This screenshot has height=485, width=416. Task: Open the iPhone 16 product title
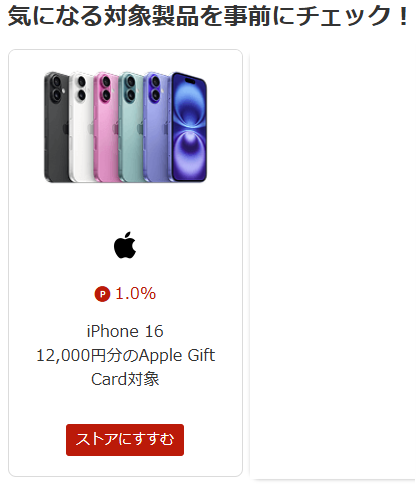point(125,331)
